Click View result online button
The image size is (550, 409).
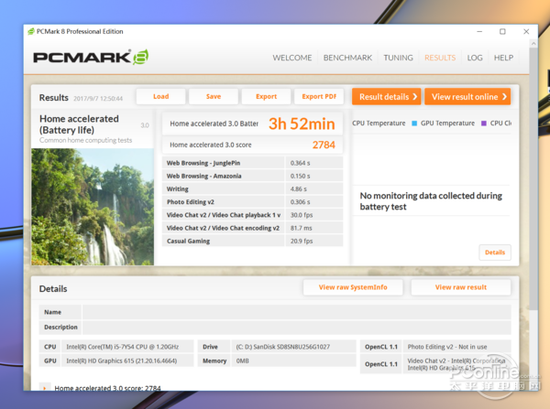click(x=468, y=96)
